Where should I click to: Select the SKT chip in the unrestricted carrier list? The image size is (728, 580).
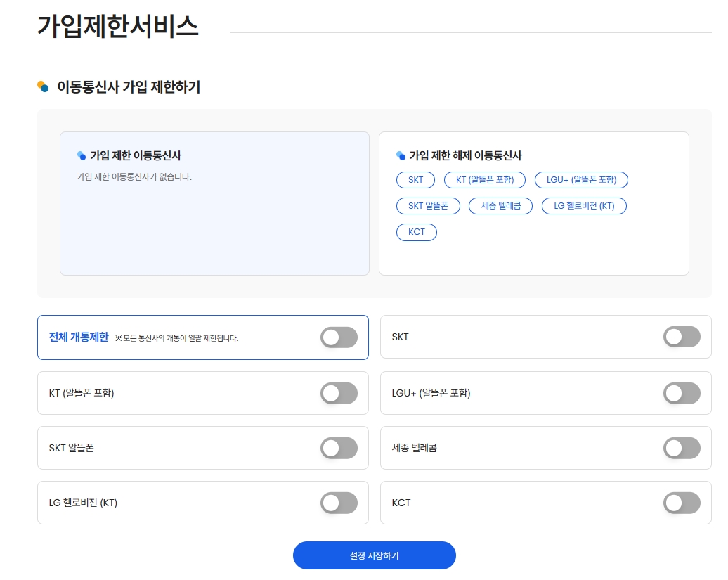(415, 180)
